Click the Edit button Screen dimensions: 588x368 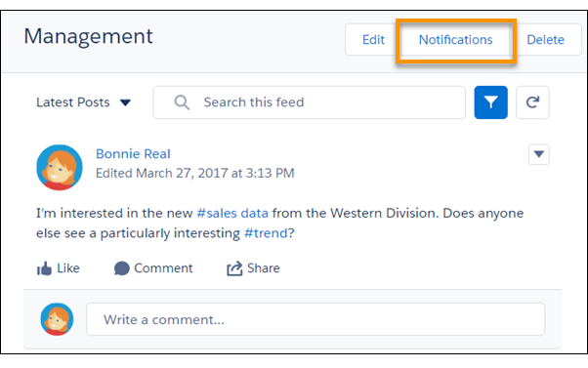coord(373,40)
